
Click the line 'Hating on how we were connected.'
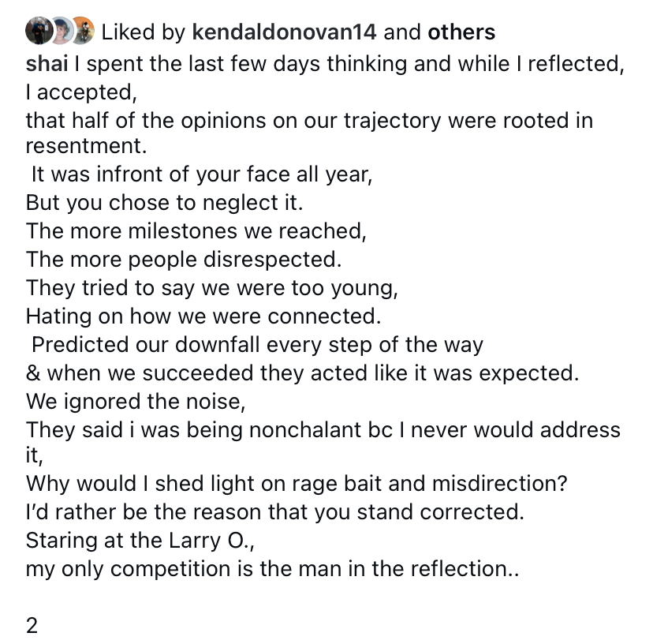[x=203, y=316]
